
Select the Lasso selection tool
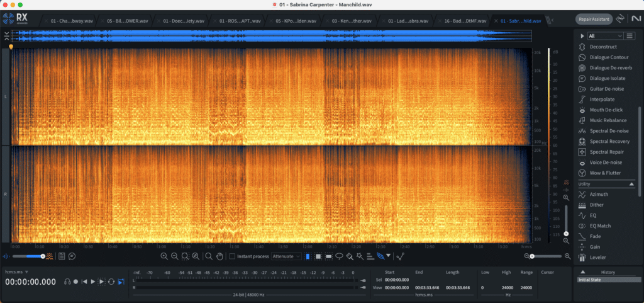(x=339, y=256)
